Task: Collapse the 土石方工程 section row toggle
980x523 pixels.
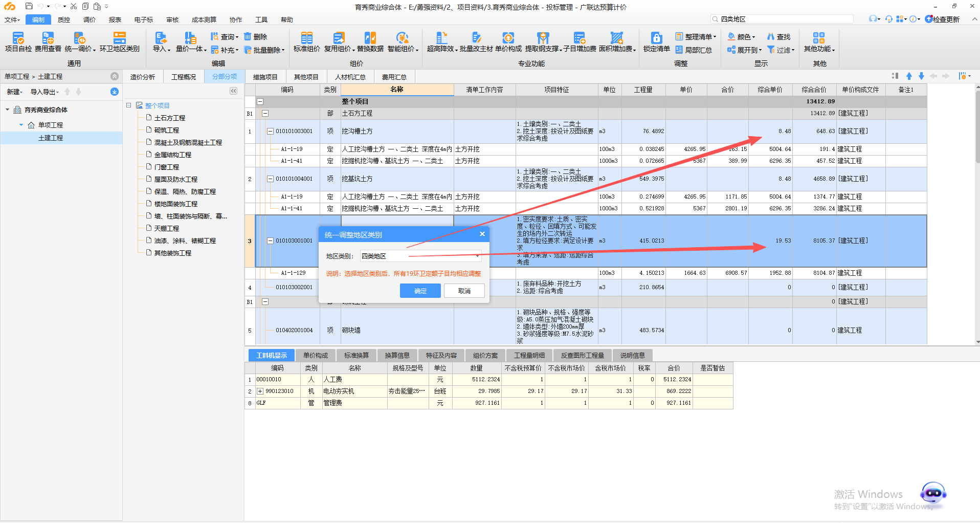Action: pos(265,113)
